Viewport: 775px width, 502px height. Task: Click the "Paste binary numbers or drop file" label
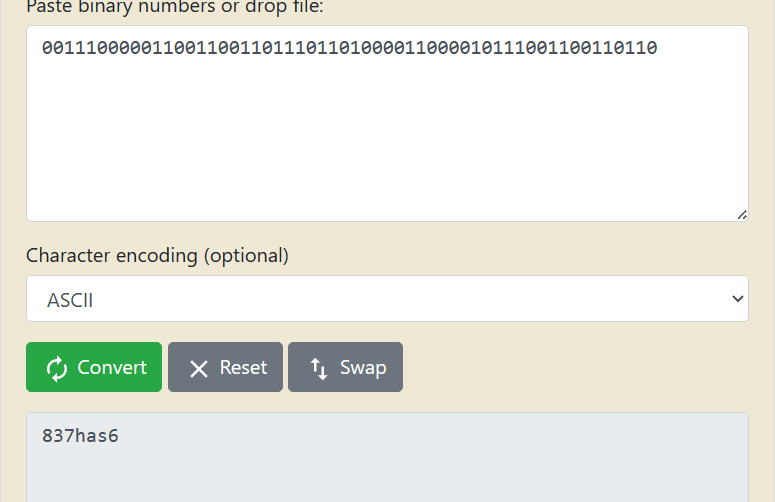[x=174, y=7]
